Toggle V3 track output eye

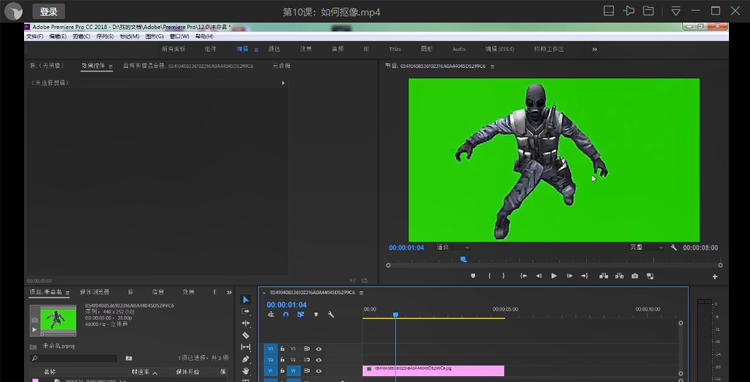coord(319,349)
